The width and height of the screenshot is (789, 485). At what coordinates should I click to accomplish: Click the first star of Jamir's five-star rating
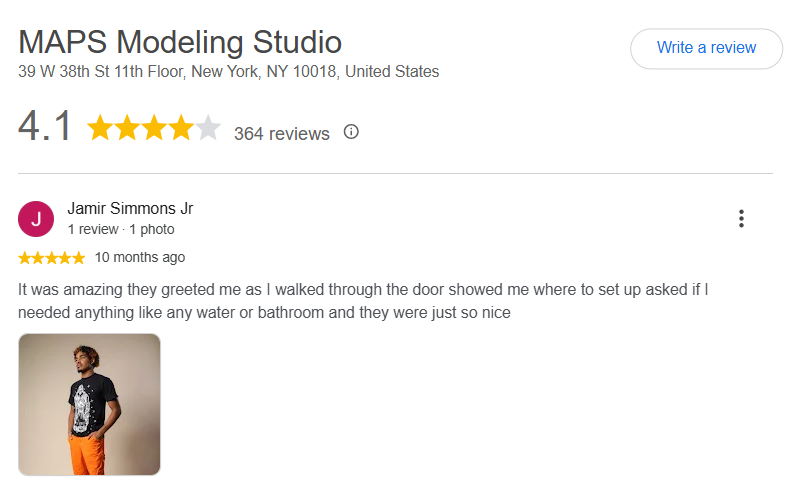click(x=25, y=258)
